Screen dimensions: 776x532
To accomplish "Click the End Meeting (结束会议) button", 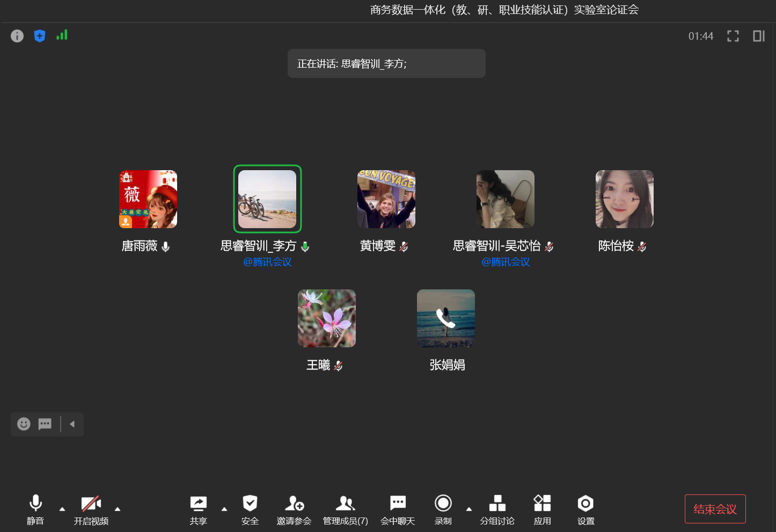I will (715, 509).
